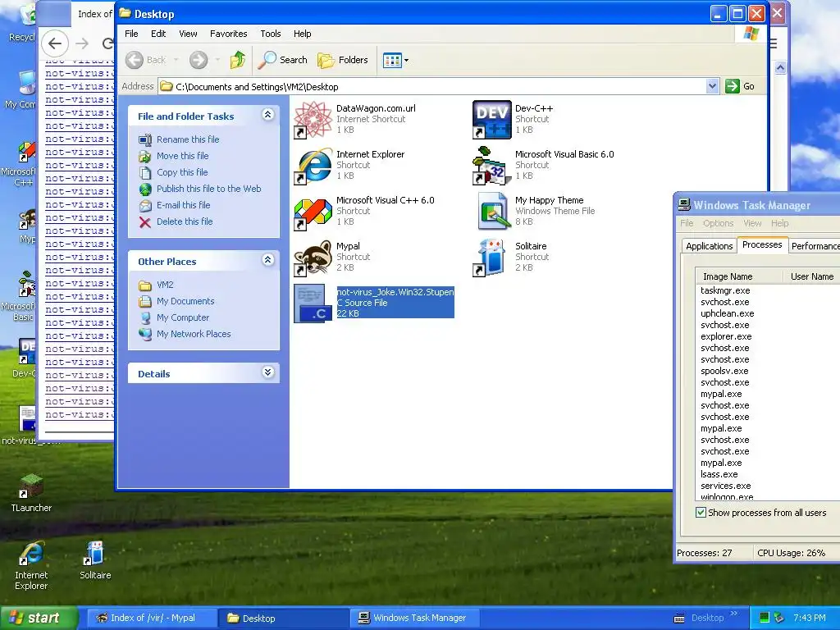Click the Go button beside address bar

pyautogui.click(x=740, y=86)
